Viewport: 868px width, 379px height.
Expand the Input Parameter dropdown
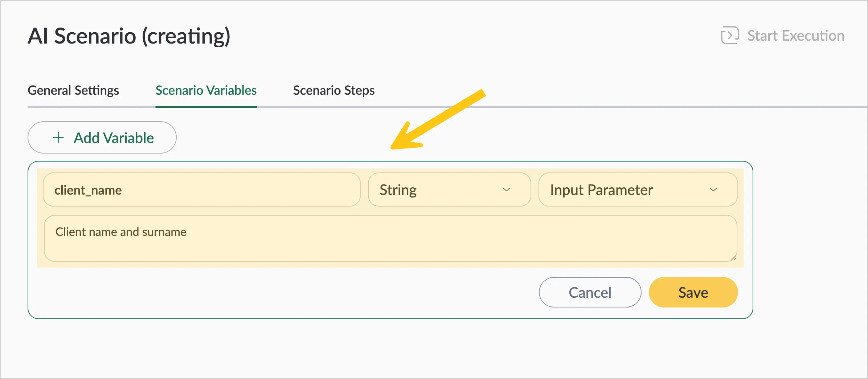click(638, 189)
